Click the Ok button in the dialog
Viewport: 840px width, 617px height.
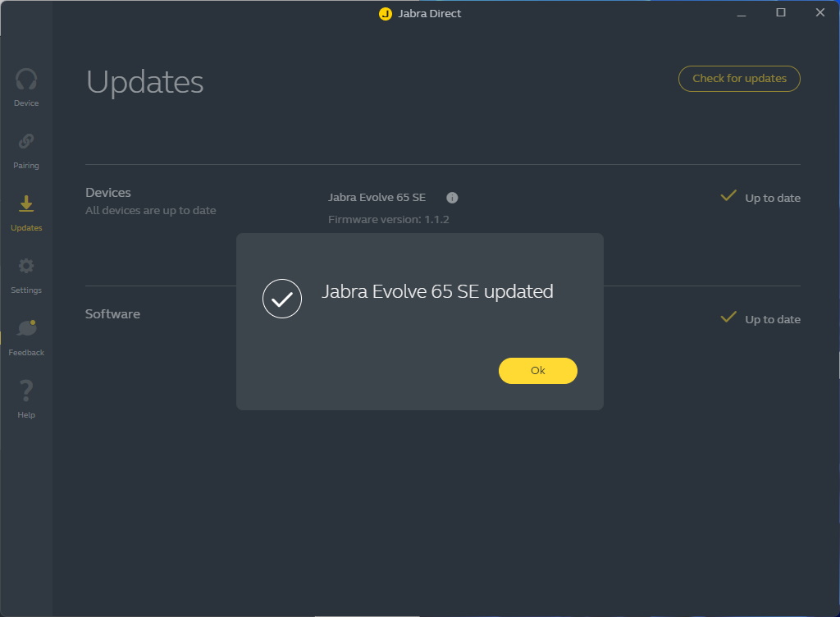point(538,371)
